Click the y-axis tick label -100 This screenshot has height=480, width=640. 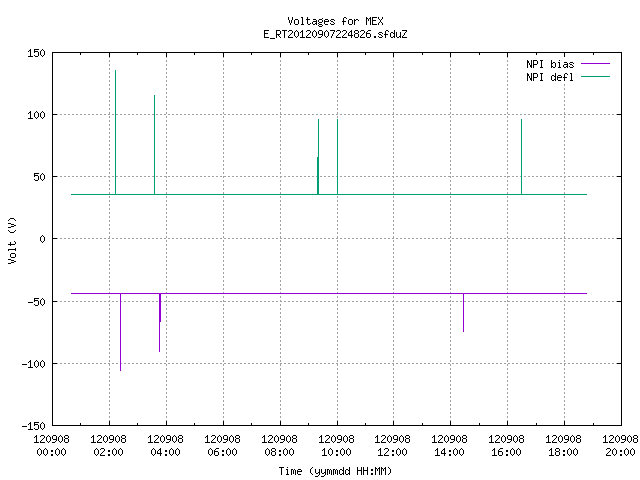(33, 364)
